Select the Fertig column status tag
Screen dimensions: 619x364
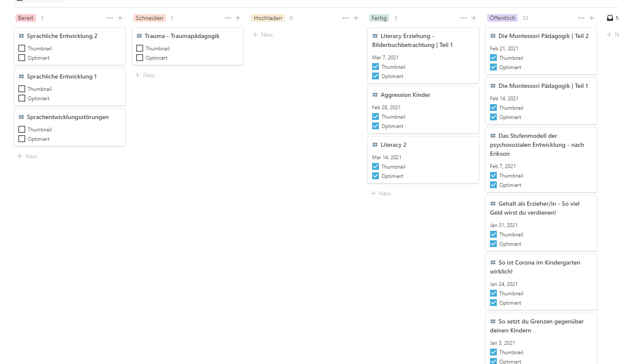[x=379, y=18]
